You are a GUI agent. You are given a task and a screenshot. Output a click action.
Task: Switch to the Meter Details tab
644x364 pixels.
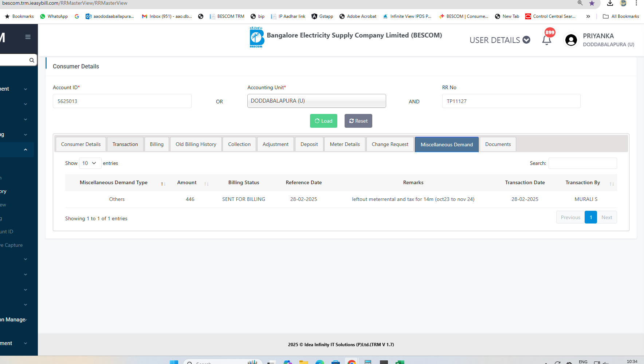click(x=345, y=144)
